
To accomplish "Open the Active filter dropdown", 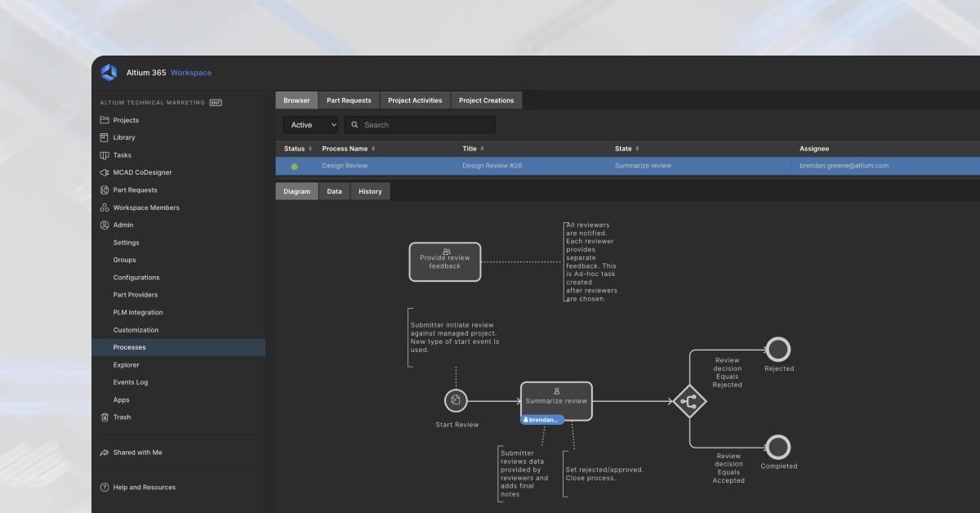I will pyautogui.click(x=310, y=125).
